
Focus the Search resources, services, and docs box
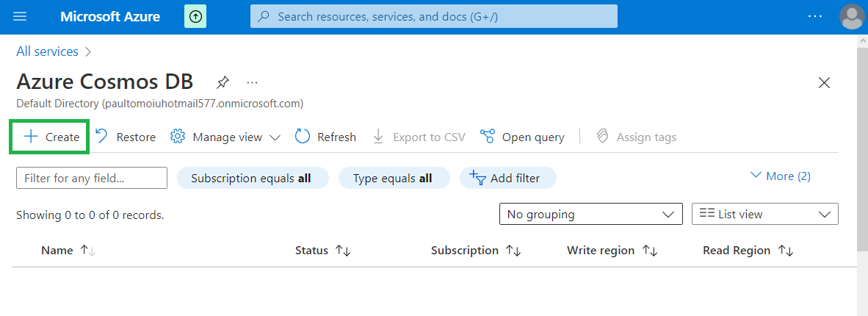pos(434,17)
